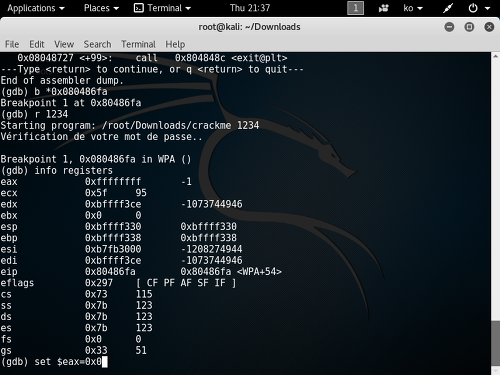The width and height of the screenshot is (500, 375).
Task: Click the 'End of assembler dump.' line
Action: click(62, 81)
